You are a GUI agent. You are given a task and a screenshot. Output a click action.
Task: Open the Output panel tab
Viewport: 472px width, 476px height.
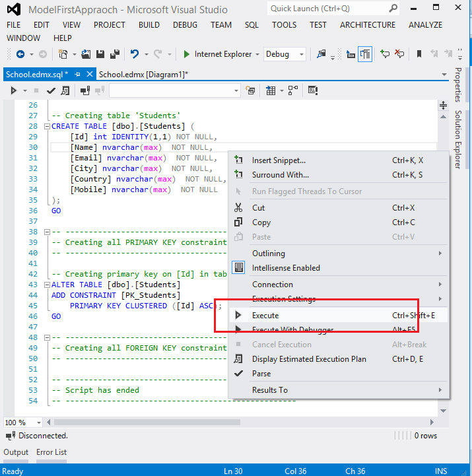click(16, 452)
